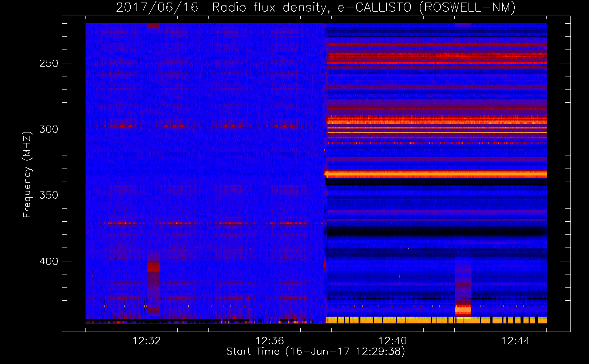Image resolution: width=589 pixels, height=364 pixels.
Task: Click the 12:40 time axis label
Action: 393,341
